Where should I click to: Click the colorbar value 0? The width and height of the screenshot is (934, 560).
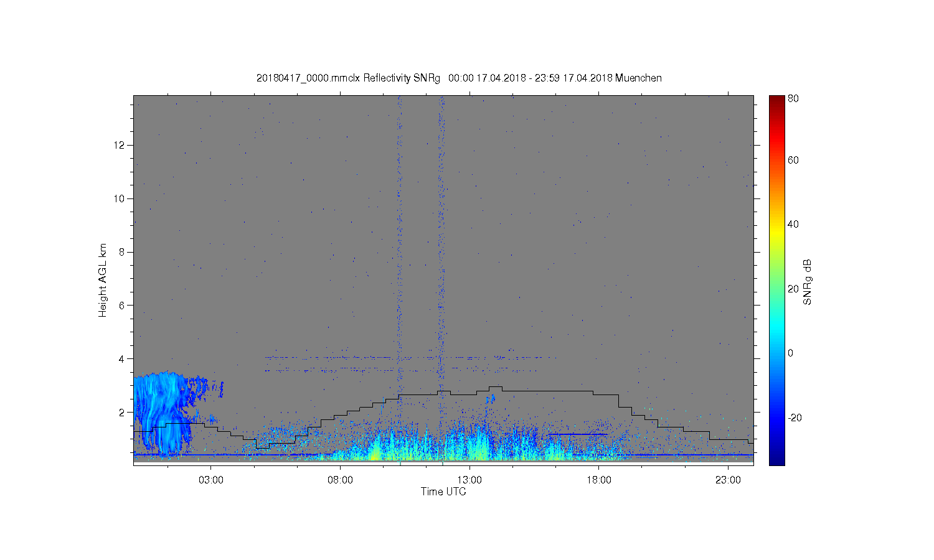[791, 353]
